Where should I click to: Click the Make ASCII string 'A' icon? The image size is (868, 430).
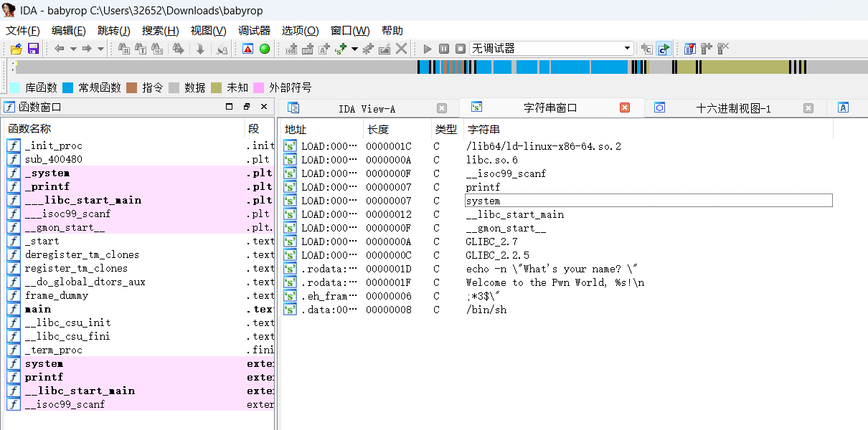coord(324,49)
